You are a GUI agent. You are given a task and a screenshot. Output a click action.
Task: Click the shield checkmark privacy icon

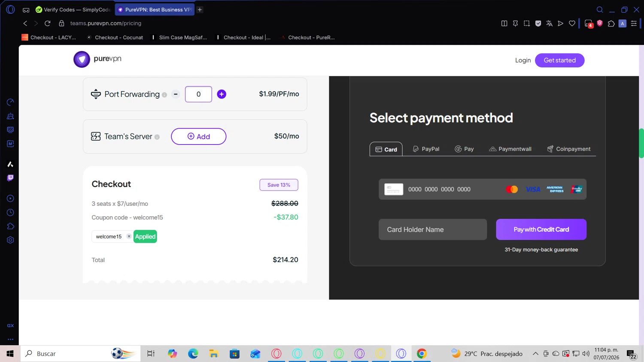tap(538, 23)
